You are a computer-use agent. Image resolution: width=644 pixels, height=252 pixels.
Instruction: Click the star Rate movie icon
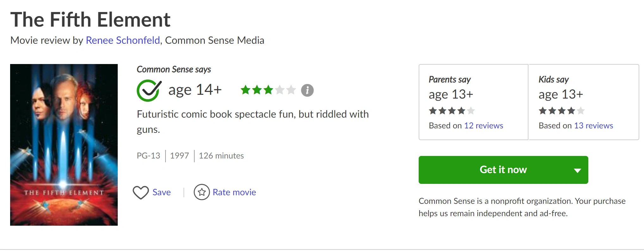coord(202,192)
